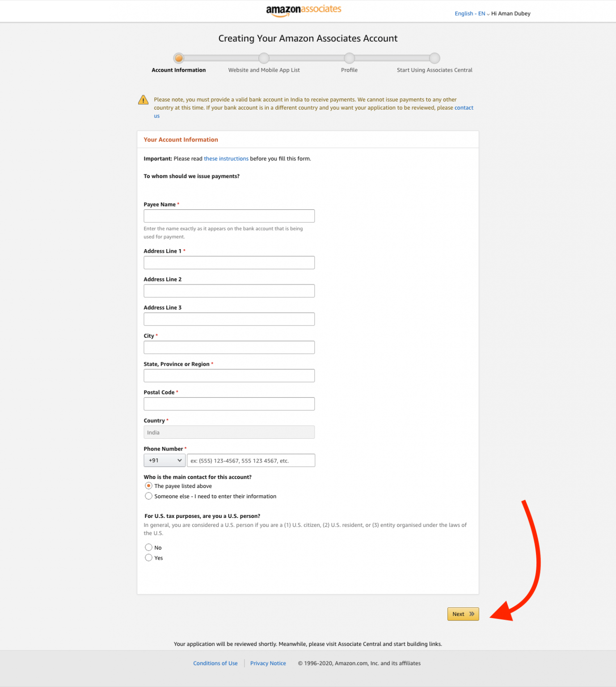The image size is (616, 687).
Task: Click the Start Using Associates Central step circle
Action: 434,58
